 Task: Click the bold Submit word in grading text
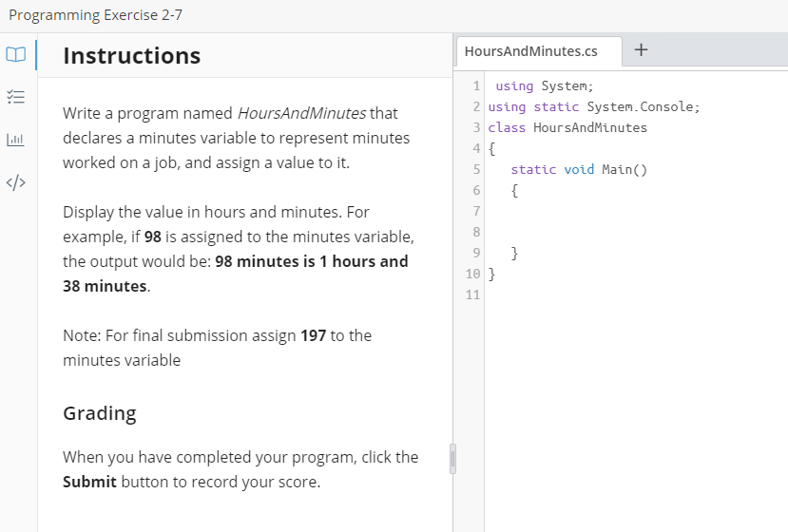point(89,482)
